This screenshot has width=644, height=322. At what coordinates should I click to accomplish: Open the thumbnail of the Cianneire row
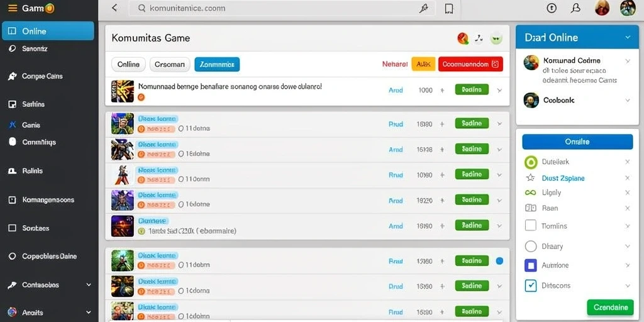[123, 226]
